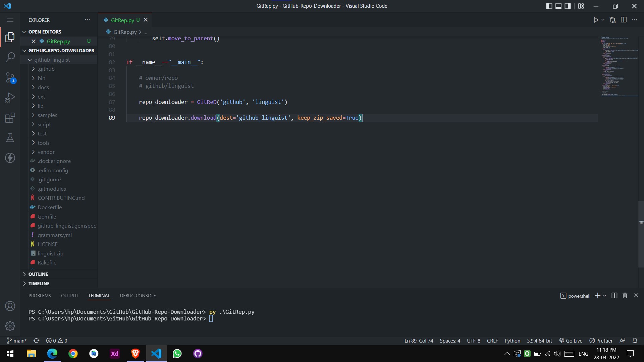Image resolution: width=644 pixels, height=362 pixels.
Task: Open the Extensions view
Action: point(10,118)
